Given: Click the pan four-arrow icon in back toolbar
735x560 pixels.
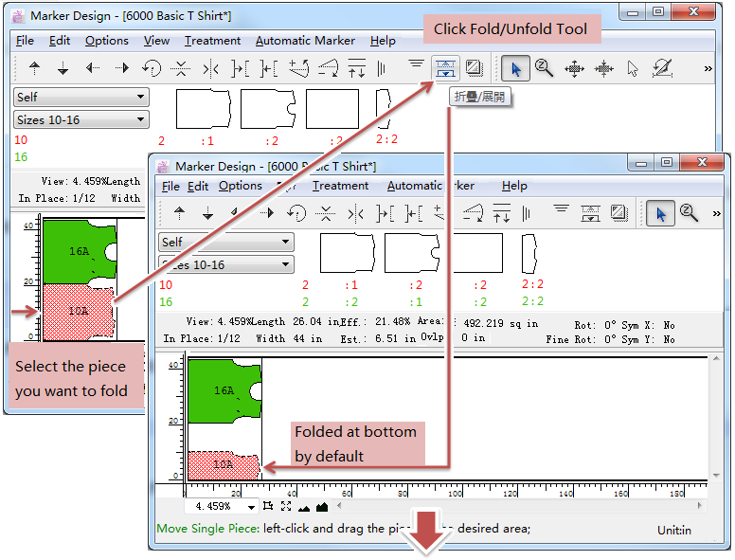Looking at the screenshot, I should (x=573, y=68).
